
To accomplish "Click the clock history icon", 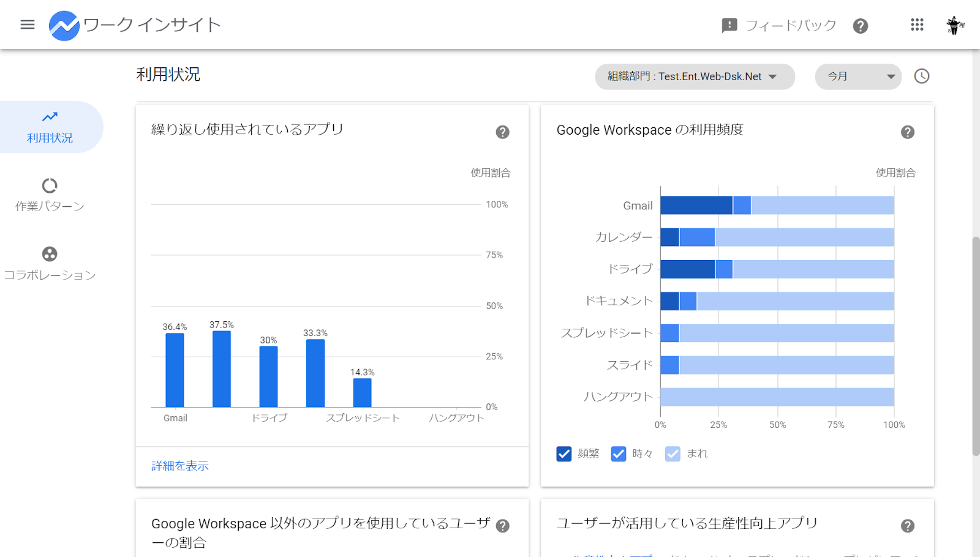I will (922, 76).
